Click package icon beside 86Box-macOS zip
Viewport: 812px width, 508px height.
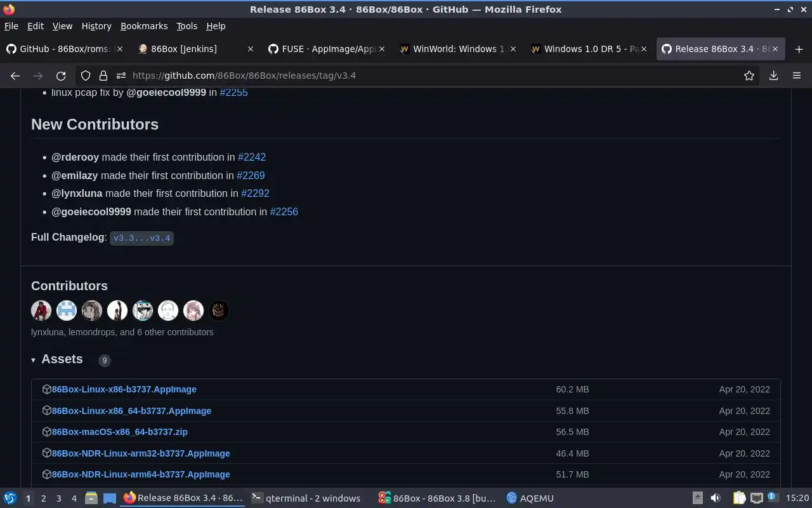pos(46,432)
